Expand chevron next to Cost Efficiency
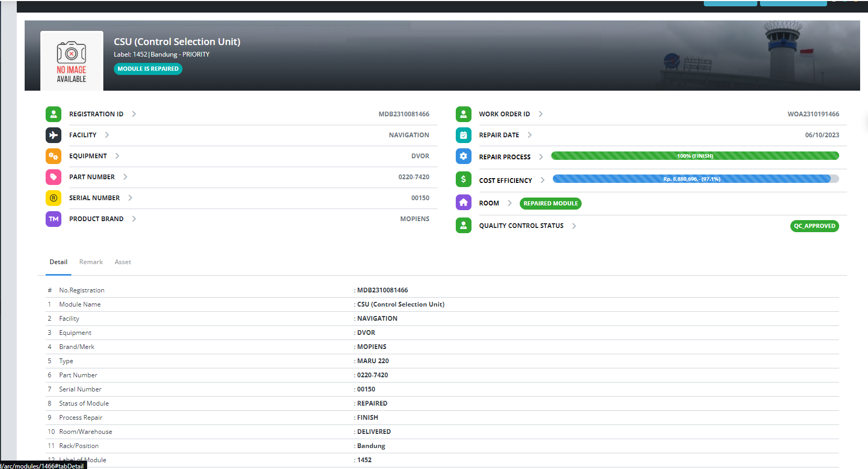 pyautogui.click(x=543, y=180)
